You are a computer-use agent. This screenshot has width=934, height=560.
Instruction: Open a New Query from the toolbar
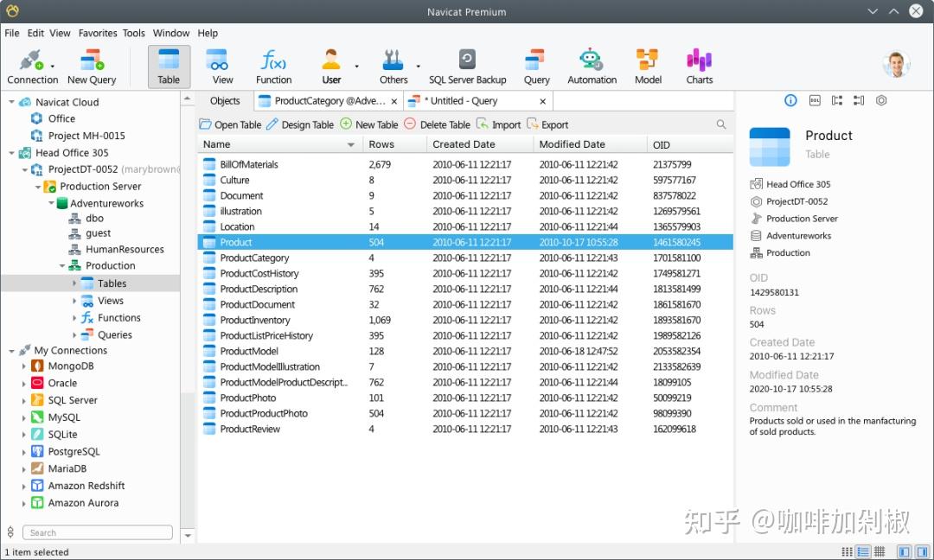pos(90,65)
